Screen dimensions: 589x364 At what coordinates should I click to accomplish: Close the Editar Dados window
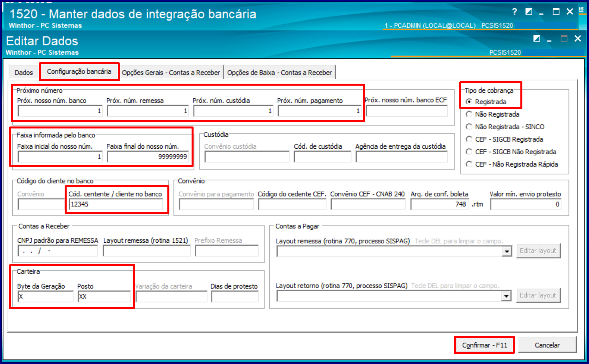coord(577,38)
